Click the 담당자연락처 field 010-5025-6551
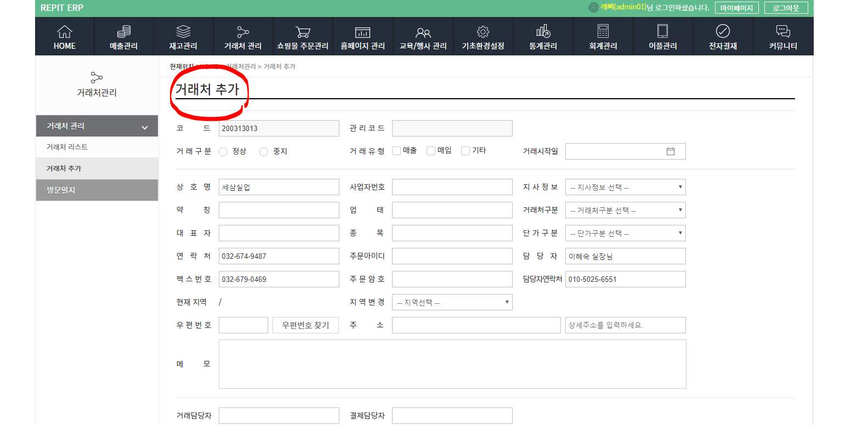Screen dimensions: 868x425 (626, 279)
